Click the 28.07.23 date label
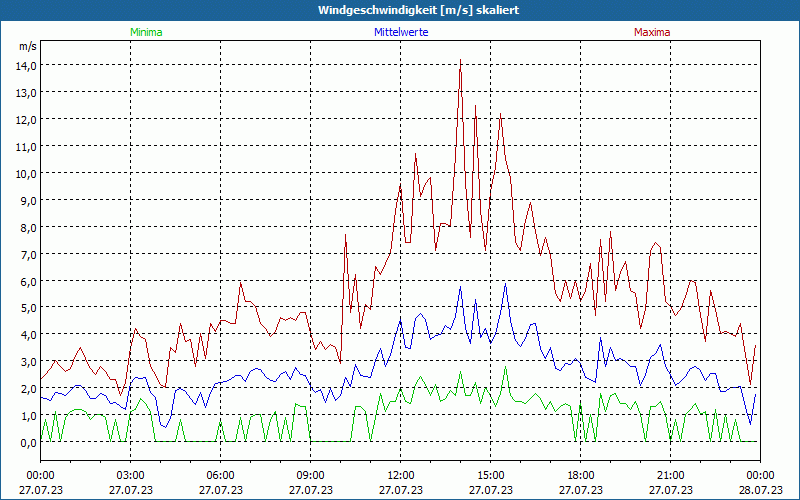Image resolution: width=800 pixels, height=500 pixels. [760, 490]
